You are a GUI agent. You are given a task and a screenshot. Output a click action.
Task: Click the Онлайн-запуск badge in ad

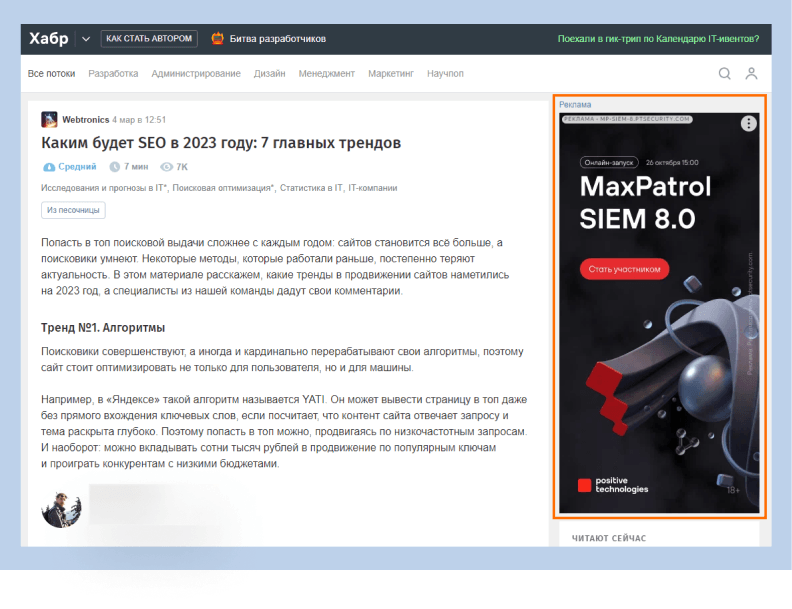point(609,163)
